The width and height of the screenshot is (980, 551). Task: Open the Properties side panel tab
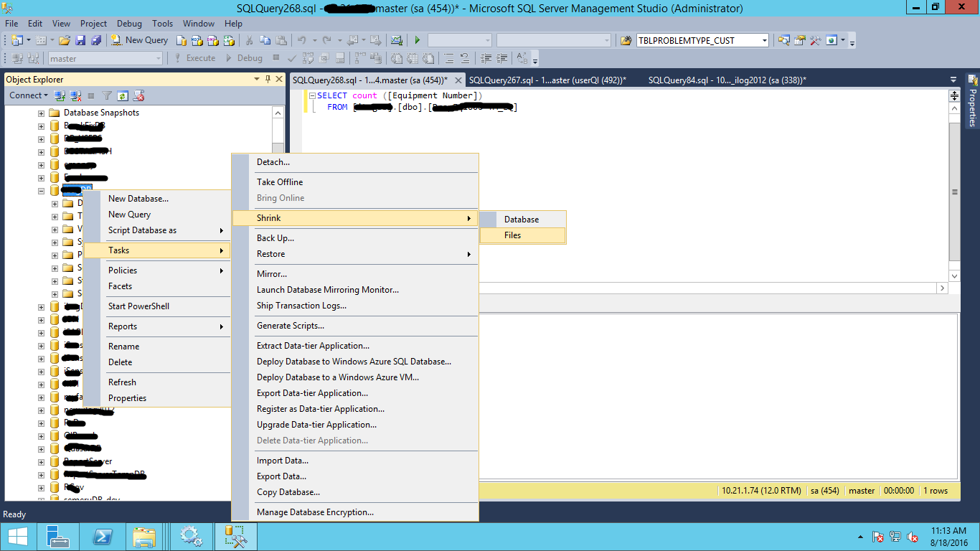[x=973, y=101]
